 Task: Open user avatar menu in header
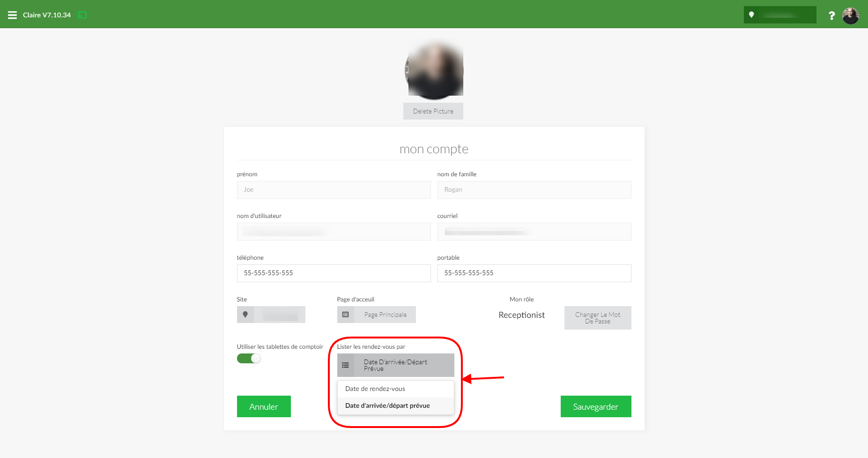(x=850, y=15)
